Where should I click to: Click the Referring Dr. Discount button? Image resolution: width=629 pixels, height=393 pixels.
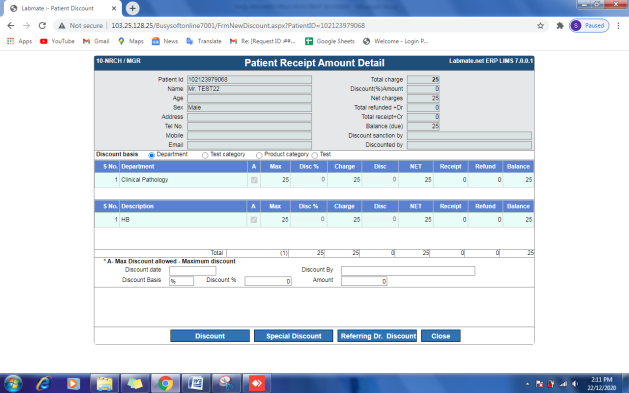tap(377, 336)
